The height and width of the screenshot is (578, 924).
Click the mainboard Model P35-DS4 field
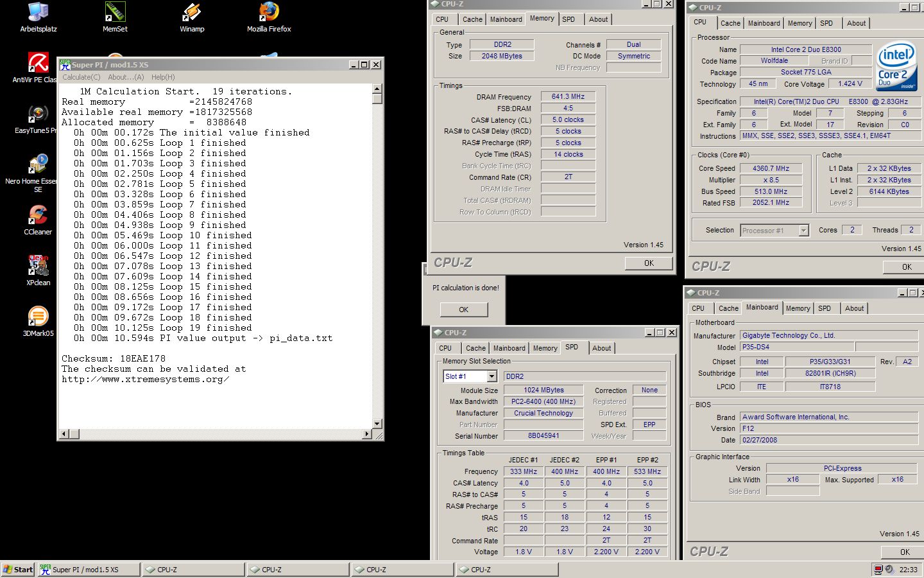(x=797, y=347)
